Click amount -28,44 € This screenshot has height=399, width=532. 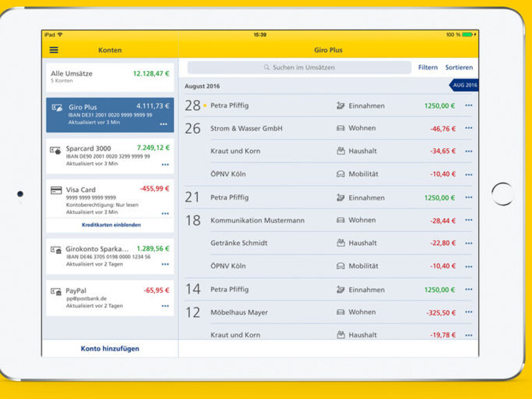(443, 221)
